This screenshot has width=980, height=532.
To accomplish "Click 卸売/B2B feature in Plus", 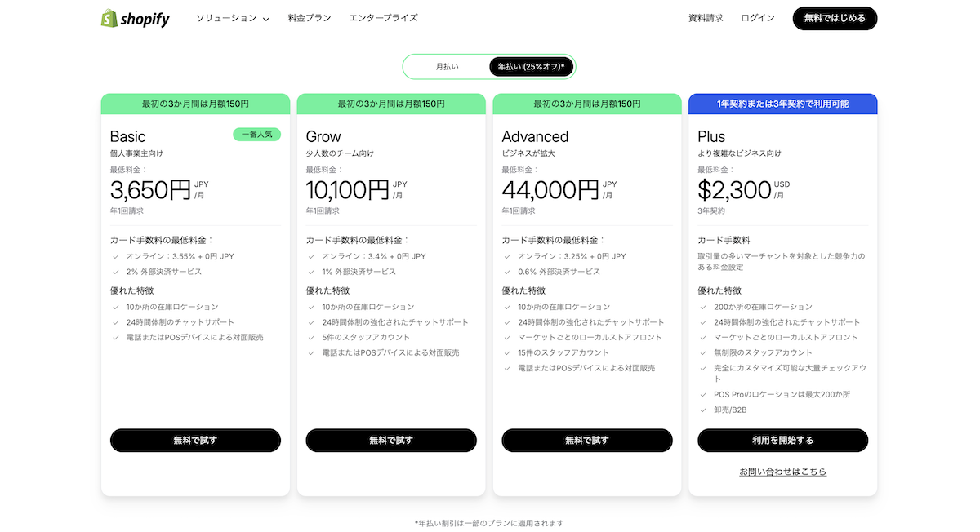I will pyautogui.click(x=730, y=410).
